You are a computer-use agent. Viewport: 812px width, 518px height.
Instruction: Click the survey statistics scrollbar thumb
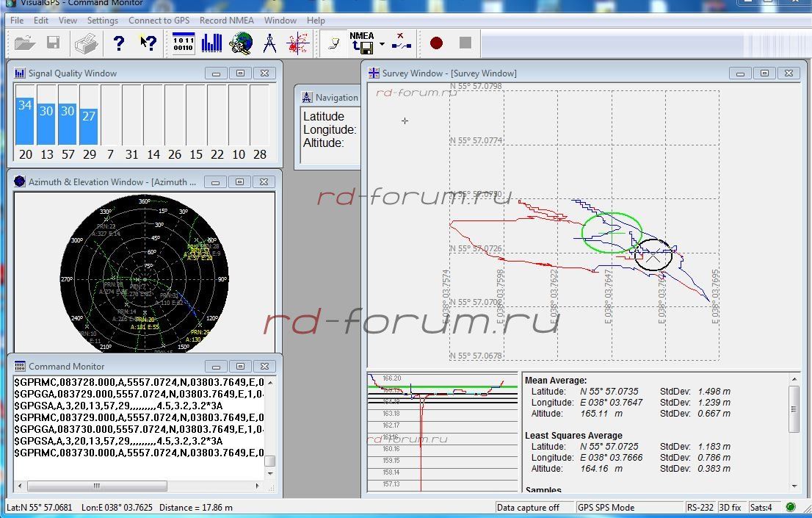[x=794, y=409]
